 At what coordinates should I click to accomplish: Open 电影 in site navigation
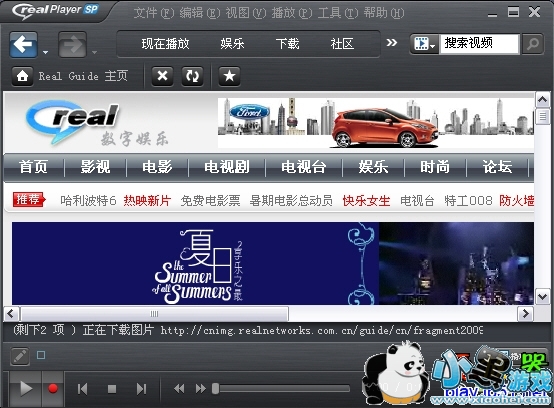pyautogui.click(x=157, y=167)
